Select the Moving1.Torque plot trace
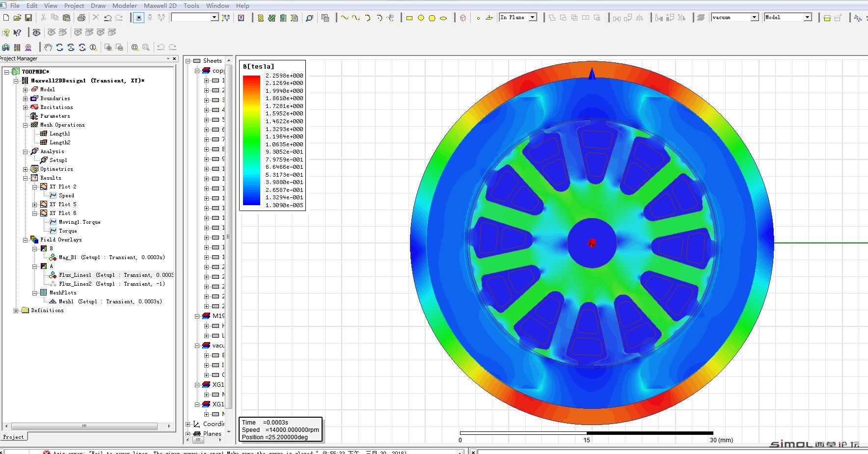868x454 pixels. (80, 222)
